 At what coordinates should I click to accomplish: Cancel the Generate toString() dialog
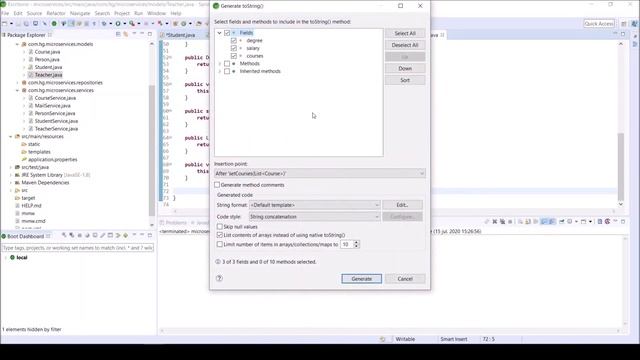tap(405, 279)
